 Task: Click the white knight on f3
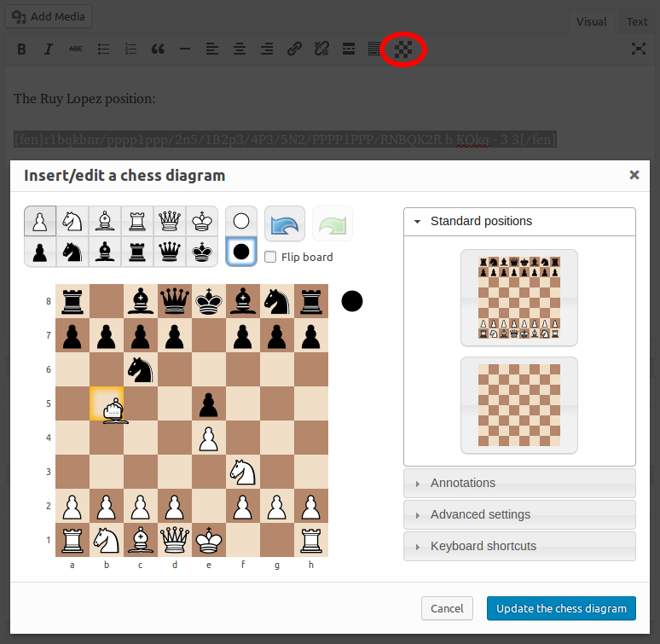(243, 472)
